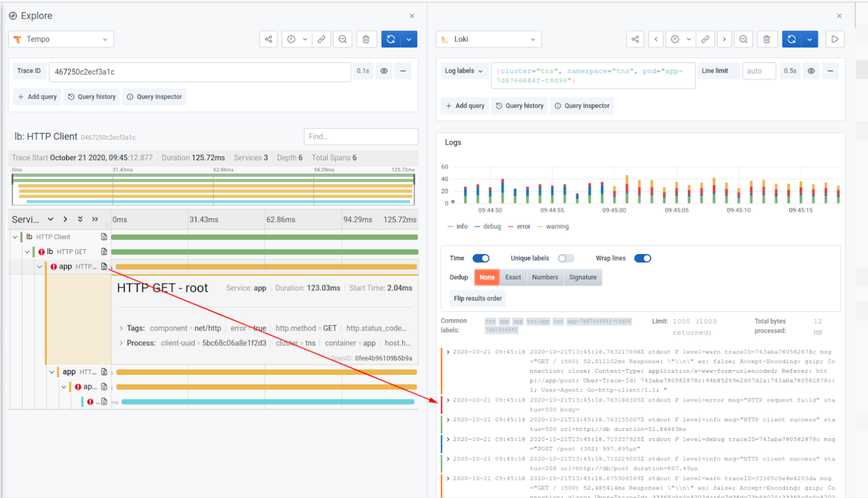The image size is (868, 498).
Task: Hide Tempo query with eye icon
Action: click(x=384, y=71)
